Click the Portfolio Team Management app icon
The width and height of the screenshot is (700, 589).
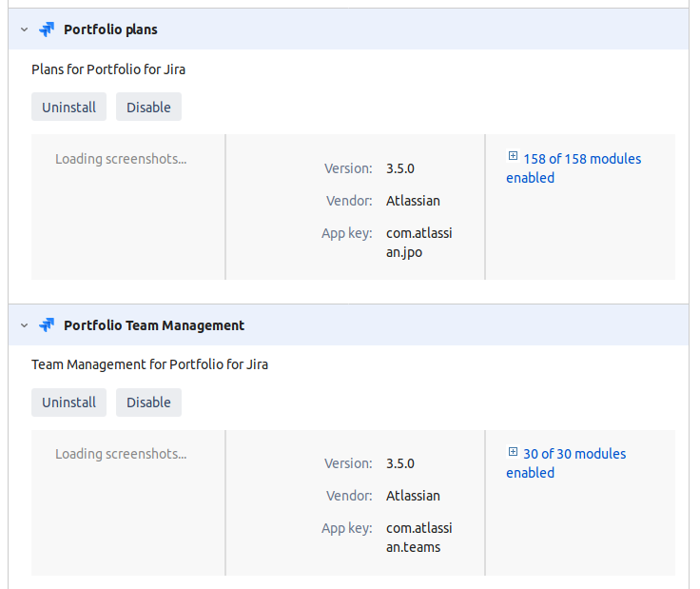tap(47, 325)
